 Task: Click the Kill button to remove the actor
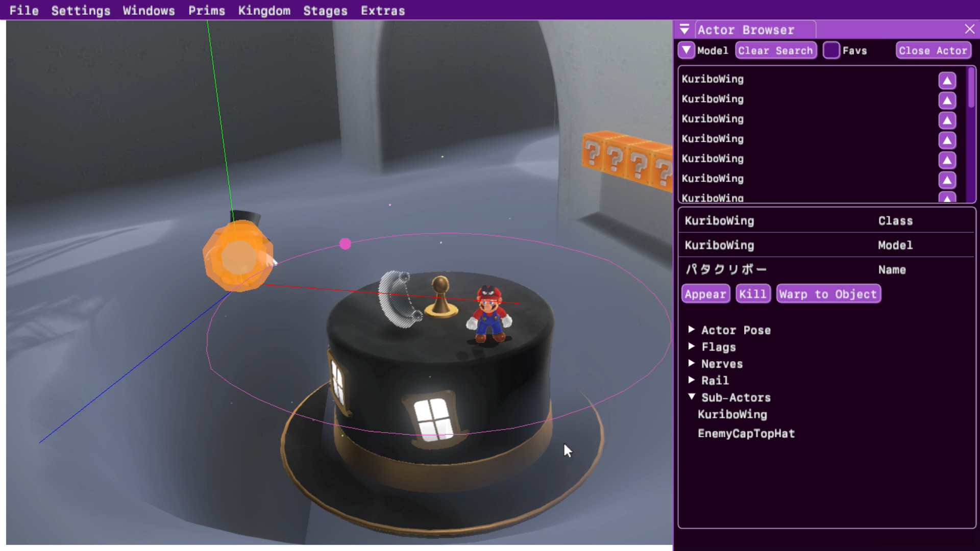pyautogui.click(x=753, y=293)
